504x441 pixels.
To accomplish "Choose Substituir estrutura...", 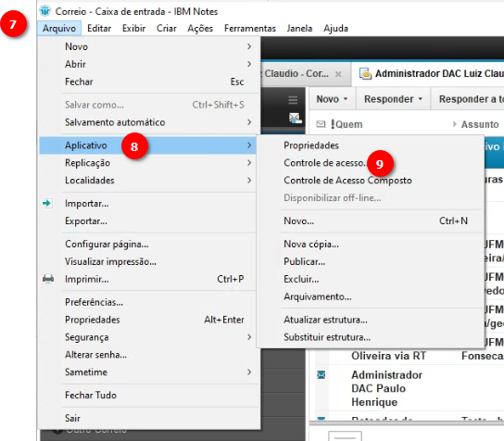I will coord(371,337).
